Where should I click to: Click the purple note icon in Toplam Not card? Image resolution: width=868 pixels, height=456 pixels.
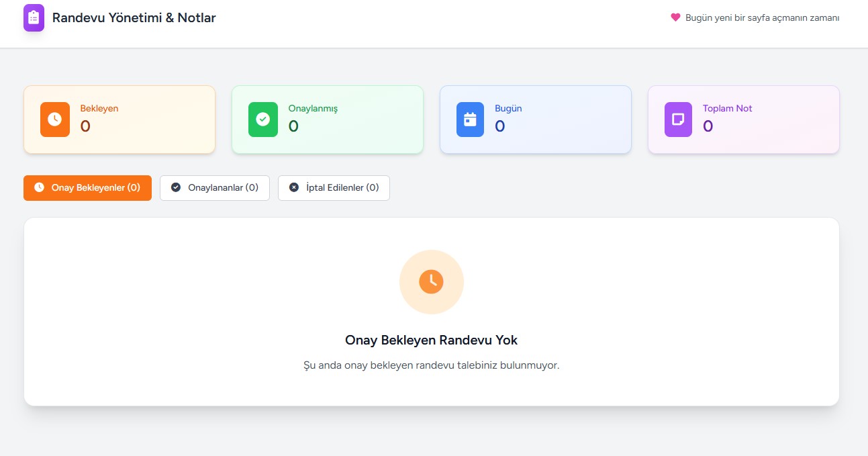pyautogui.click(x=678, y=120)
